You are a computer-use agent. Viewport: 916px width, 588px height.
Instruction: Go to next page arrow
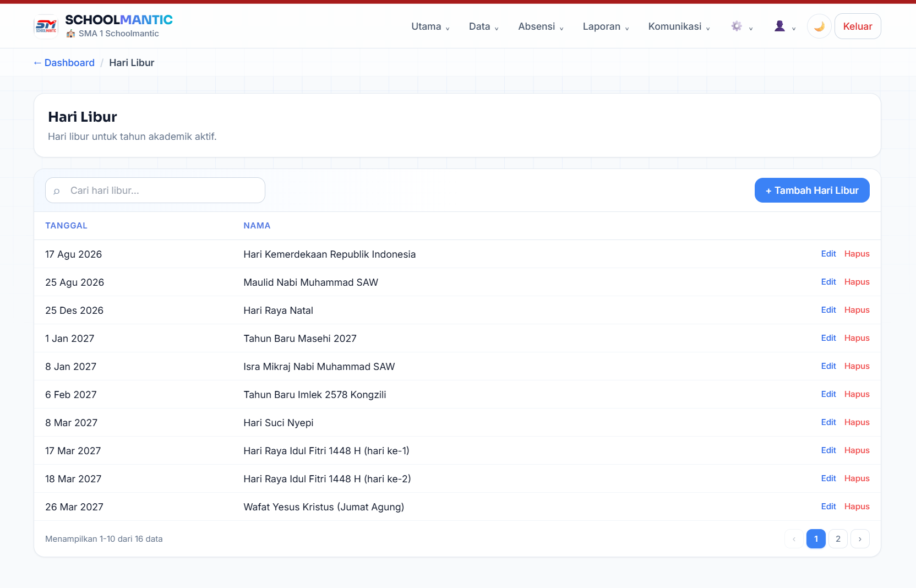coord(860,539)
